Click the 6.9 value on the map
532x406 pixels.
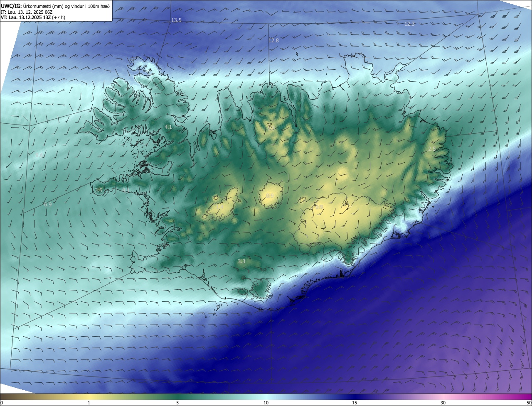48,204
